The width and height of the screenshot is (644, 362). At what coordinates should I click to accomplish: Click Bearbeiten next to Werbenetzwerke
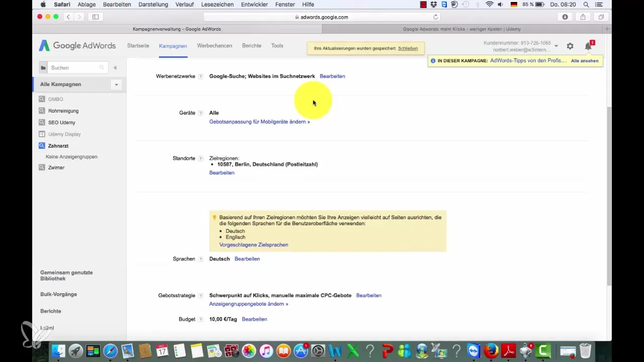[333, 76]
